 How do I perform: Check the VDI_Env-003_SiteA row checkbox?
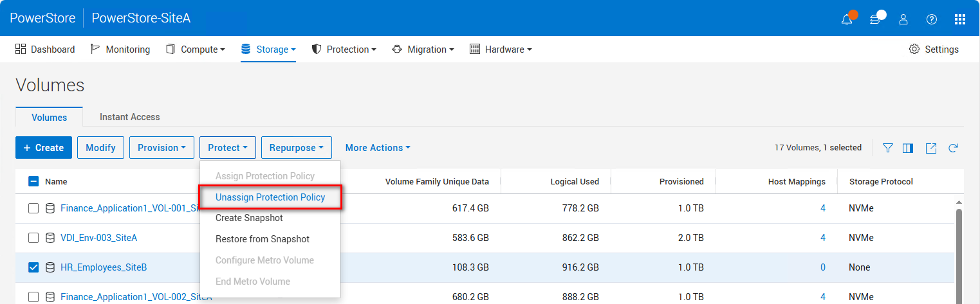pyautogui.click(x=33, y=238)
